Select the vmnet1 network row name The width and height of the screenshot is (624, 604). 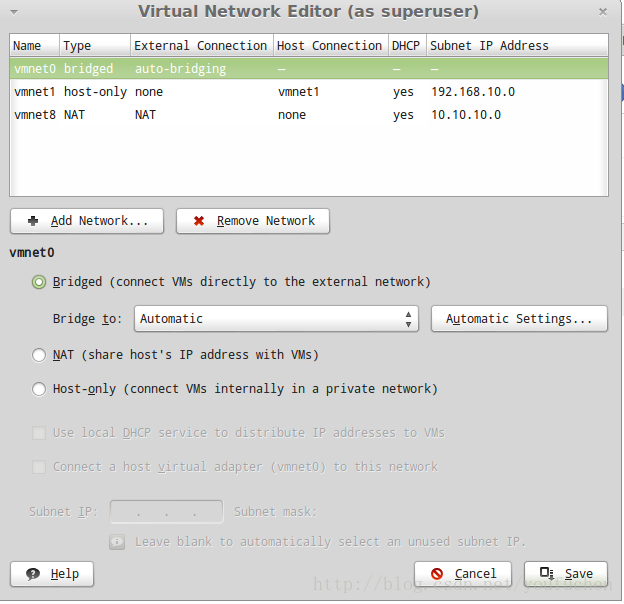pyautogui.click(x=35, y=92)
